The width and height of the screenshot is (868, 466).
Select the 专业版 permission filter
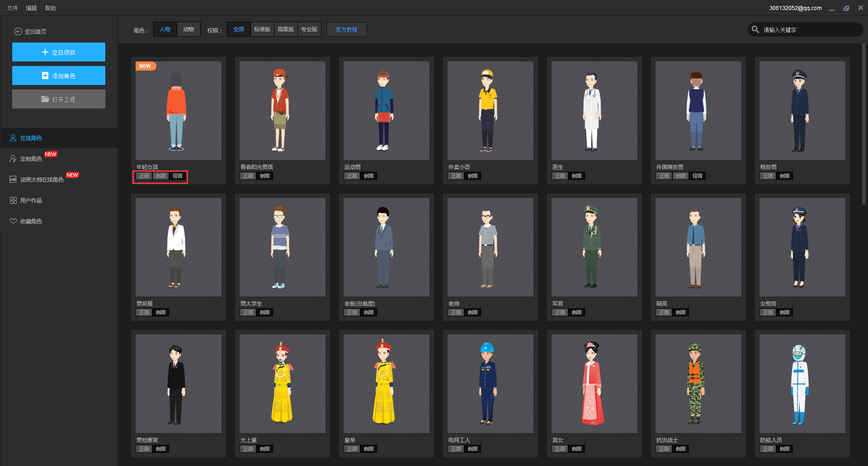(x=309, y=29)
